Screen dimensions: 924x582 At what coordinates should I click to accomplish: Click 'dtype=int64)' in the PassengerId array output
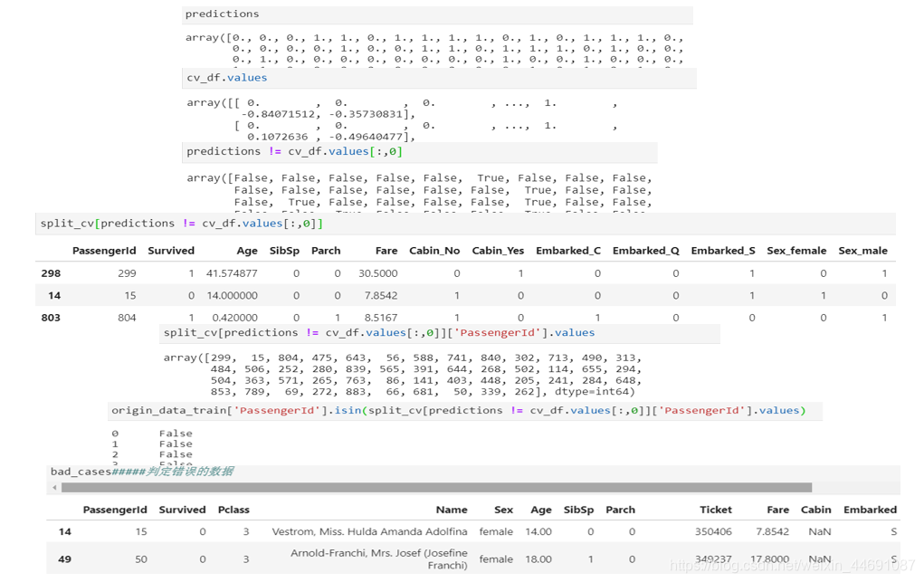[595, 392]
